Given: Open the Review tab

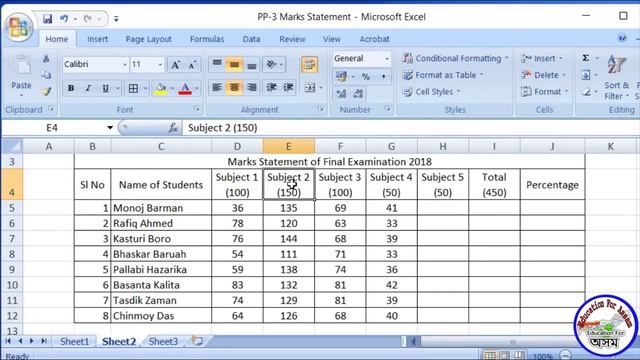Looking at the screenshot, I should (292, 39).
